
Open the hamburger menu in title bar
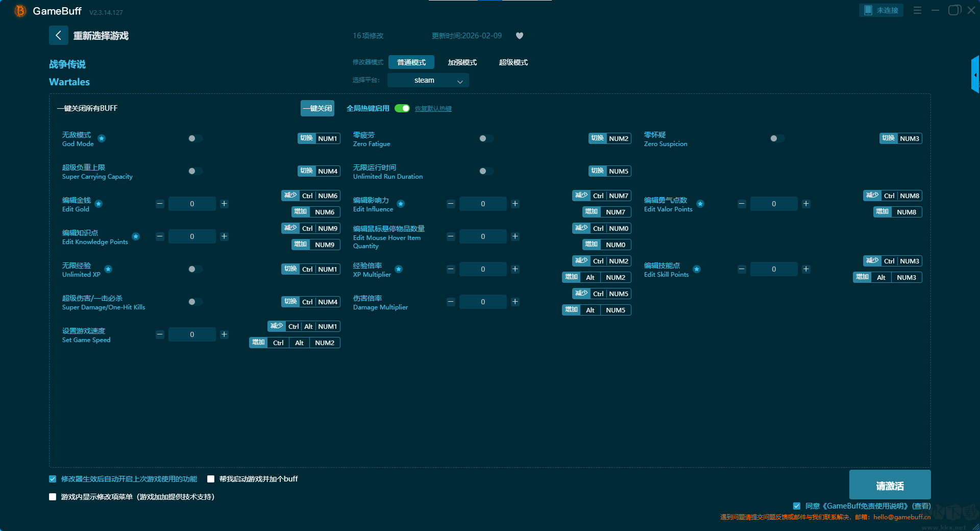click(917, 10)
